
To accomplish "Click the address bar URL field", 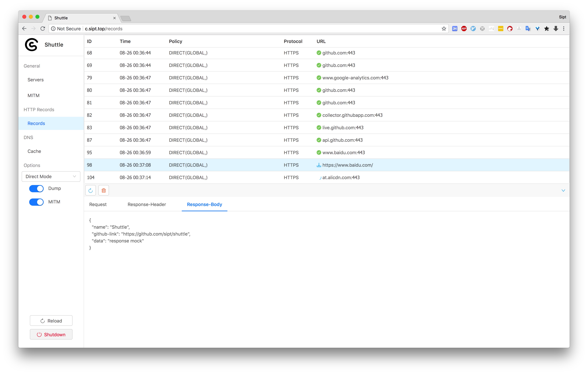I will 244,29.
